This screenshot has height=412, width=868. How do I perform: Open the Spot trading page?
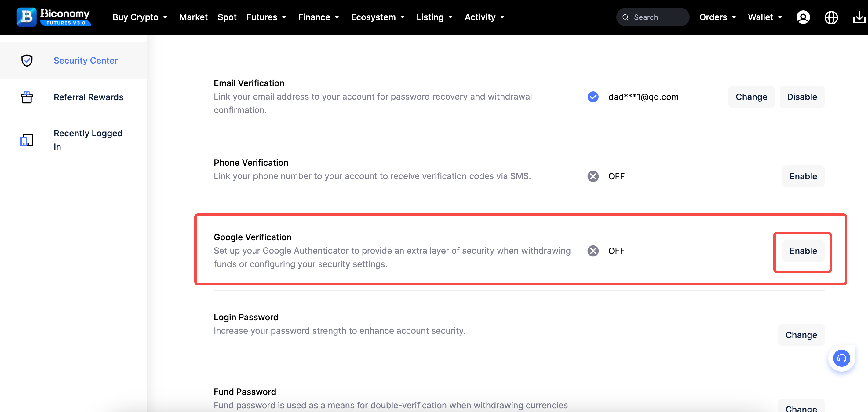coord(227,17)
